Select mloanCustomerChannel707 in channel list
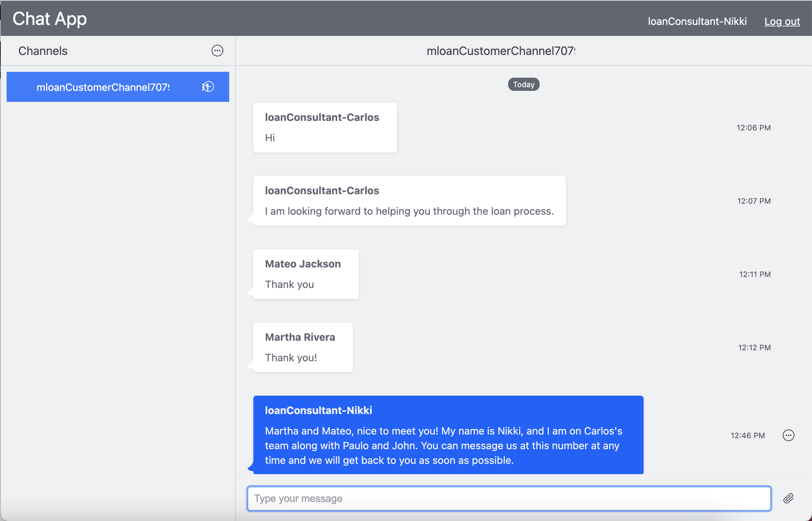 (x=103, y=87)
